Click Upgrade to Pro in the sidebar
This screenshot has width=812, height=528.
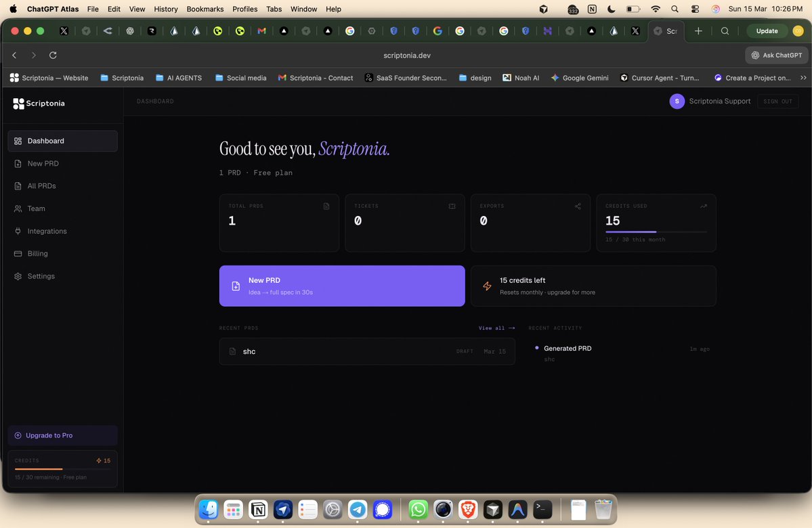click(x=63, y=435)
